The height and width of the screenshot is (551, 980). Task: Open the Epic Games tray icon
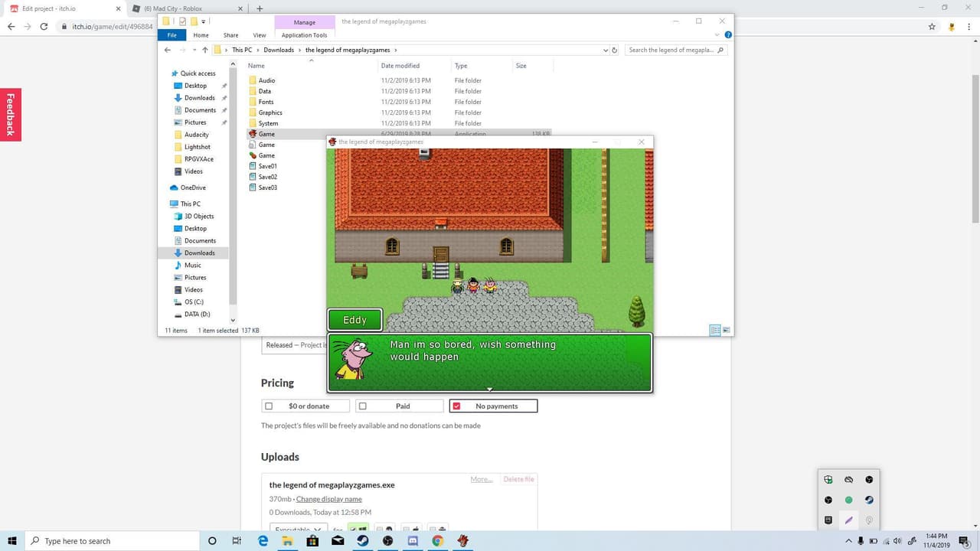point(828,520)
